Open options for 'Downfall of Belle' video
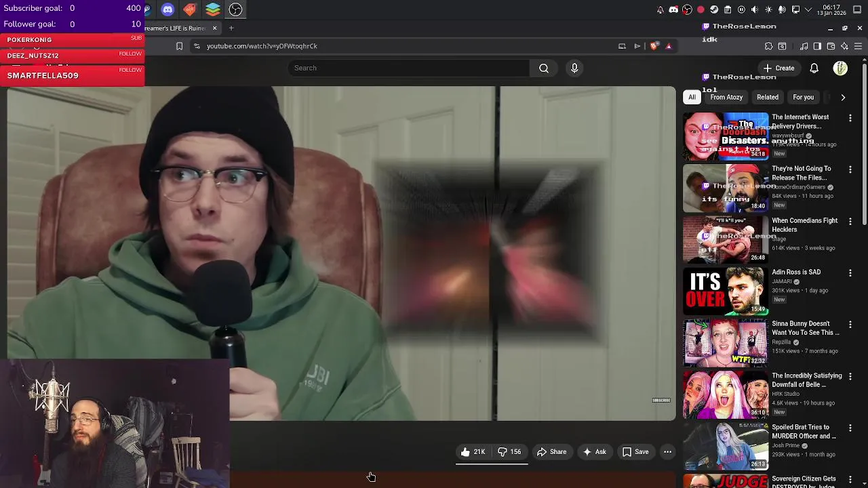Screen dimensions: 868x488 tap(850, 376)
